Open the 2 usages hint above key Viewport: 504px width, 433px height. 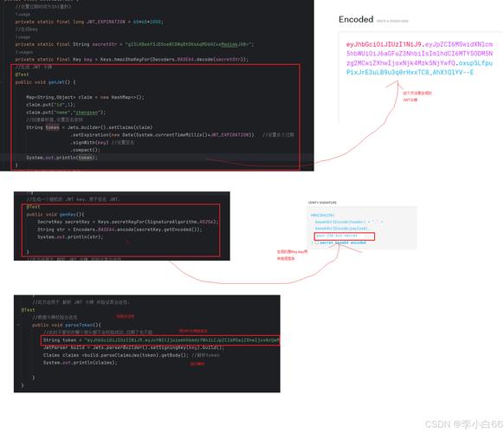(23, 52)
